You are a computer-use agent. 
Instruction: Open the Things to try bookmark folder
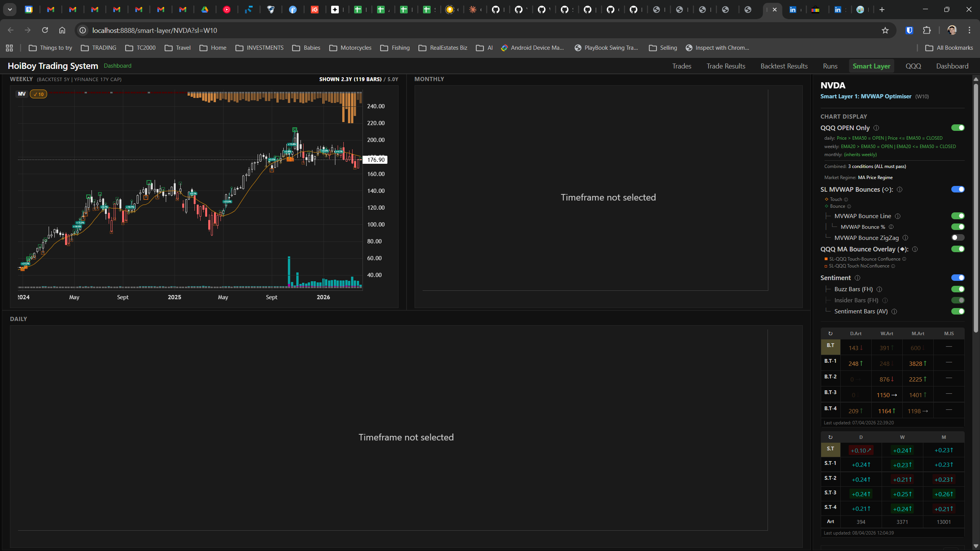51,48
